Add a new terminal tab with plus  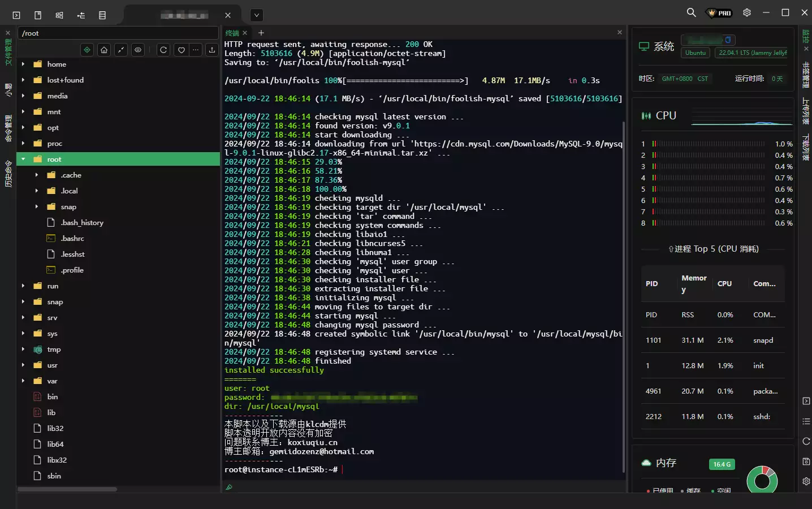point(261,33)
